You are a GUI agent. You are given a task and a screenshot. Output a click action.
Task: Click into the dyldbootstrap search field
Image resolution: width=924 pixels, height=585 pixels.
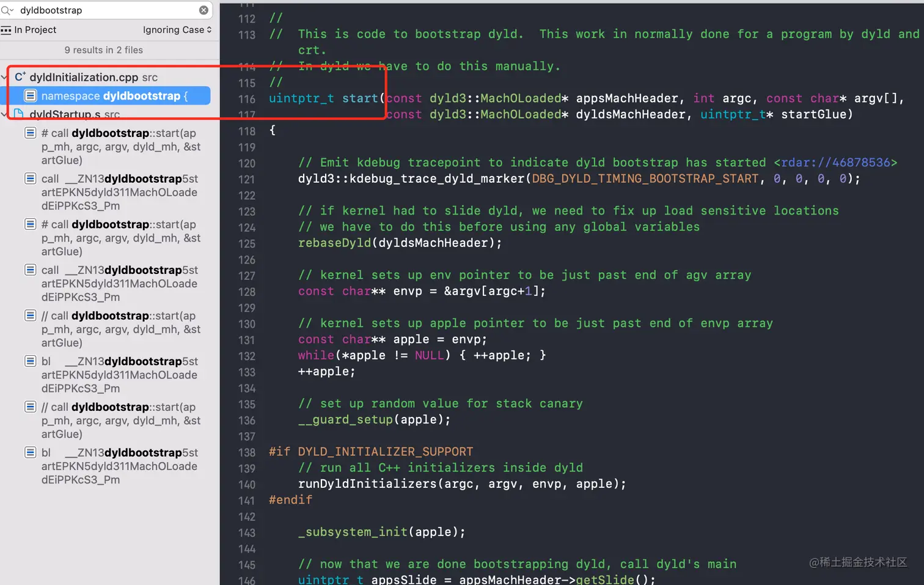click(x=108, y=10)
